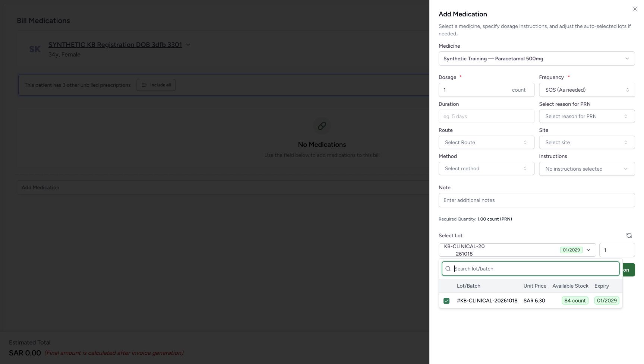Open the Medicine dropdown
The height and width of the screenshot is (364, 644).
[537, 58]
